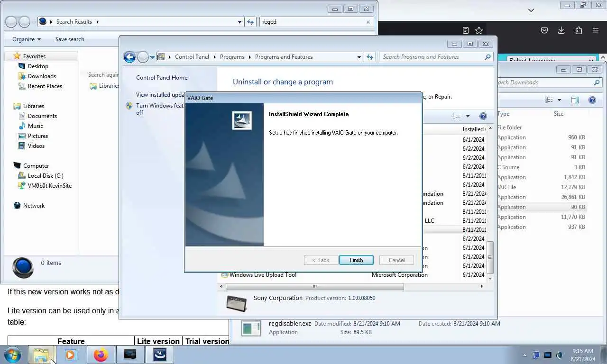Select Network in navigation pane

click(34, 206)
